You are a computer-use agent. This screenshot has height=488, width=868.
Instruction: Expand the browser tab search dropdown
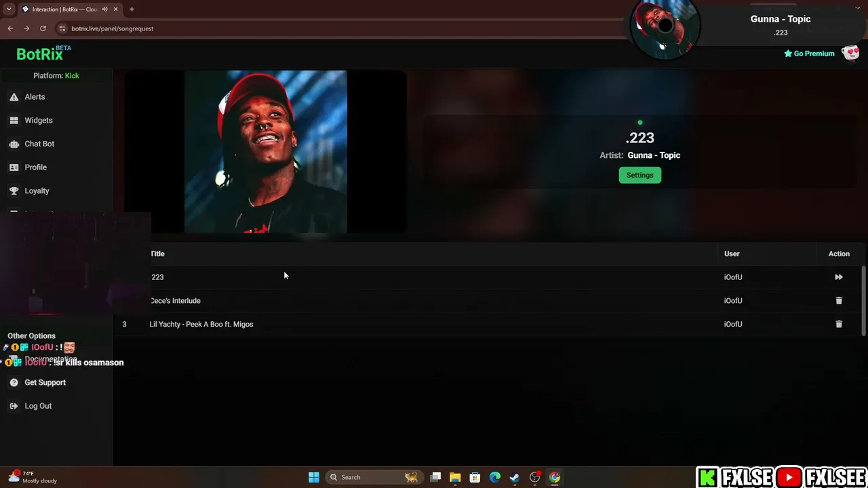[9, 9]
